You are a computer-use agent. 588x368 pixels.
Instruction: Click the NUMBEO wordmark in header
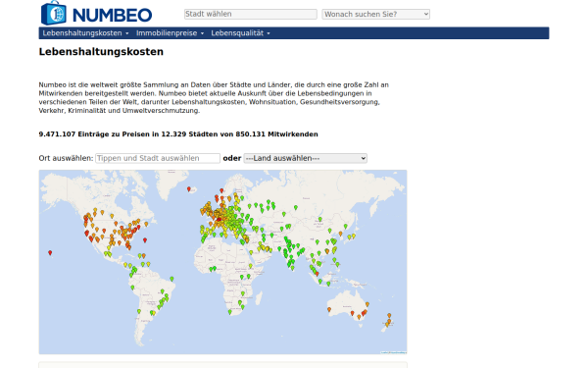pyautogui.click(x=112, y=16)
